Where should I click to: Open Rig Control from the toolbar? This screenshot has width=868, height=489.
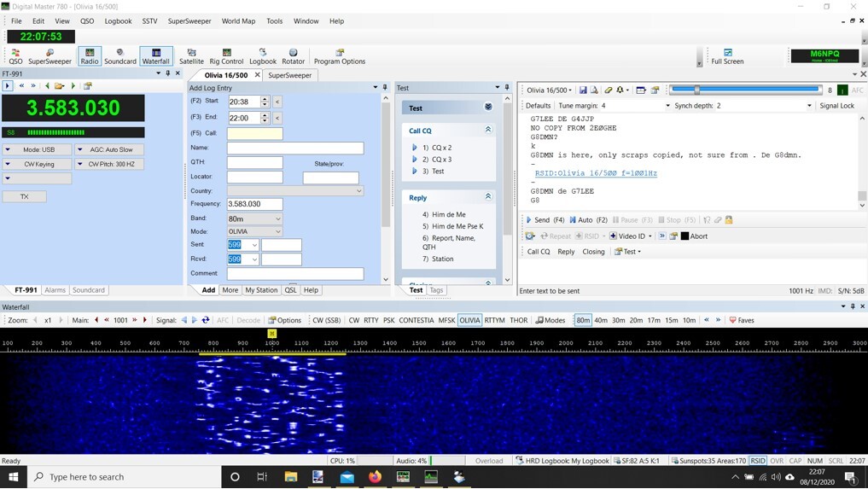pyautogui.click(x=226, y=56)
